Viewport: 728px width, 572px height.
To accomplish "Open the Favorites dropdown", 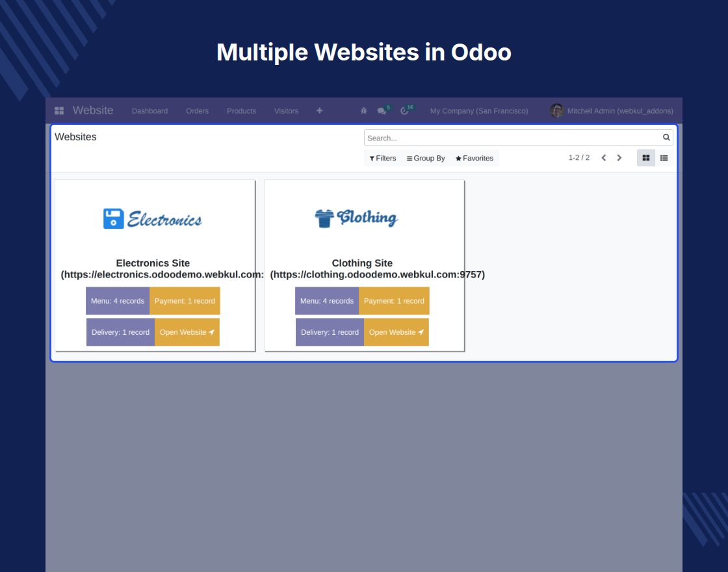I will pos(474,159).
